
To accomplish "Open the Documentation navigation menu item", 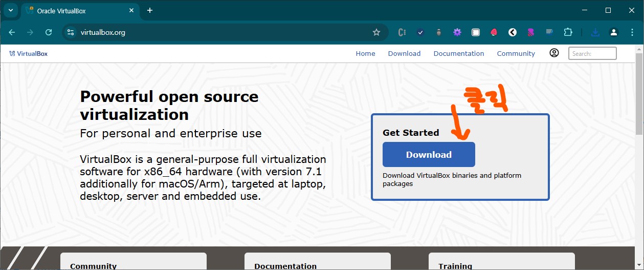I will (x=459, y=53).
